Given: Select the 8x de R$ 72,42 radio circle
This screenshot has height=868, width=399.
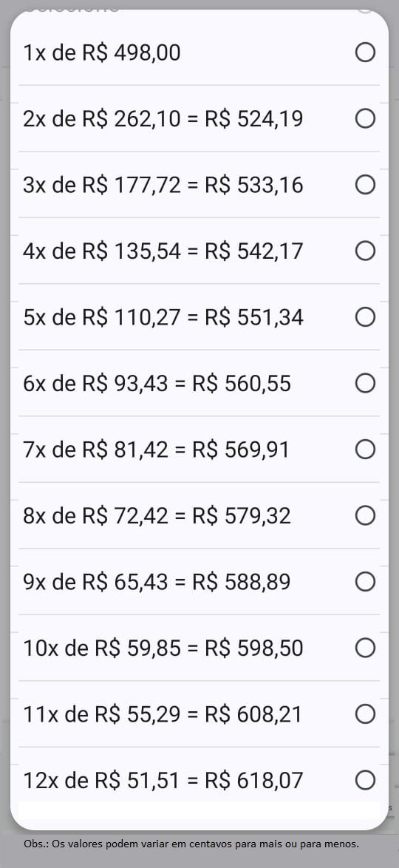Looking at the screenshot, I should (x=365, y=515).
